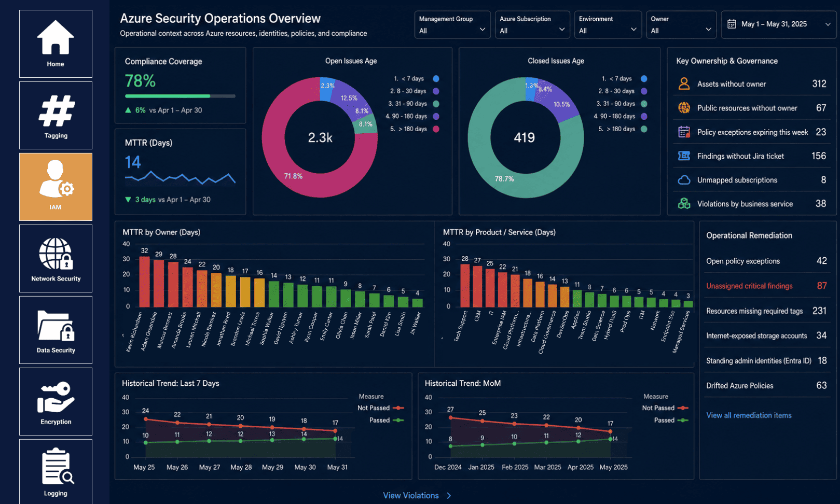Click the View Violations link
840x504 pixels.
[411, 496]
